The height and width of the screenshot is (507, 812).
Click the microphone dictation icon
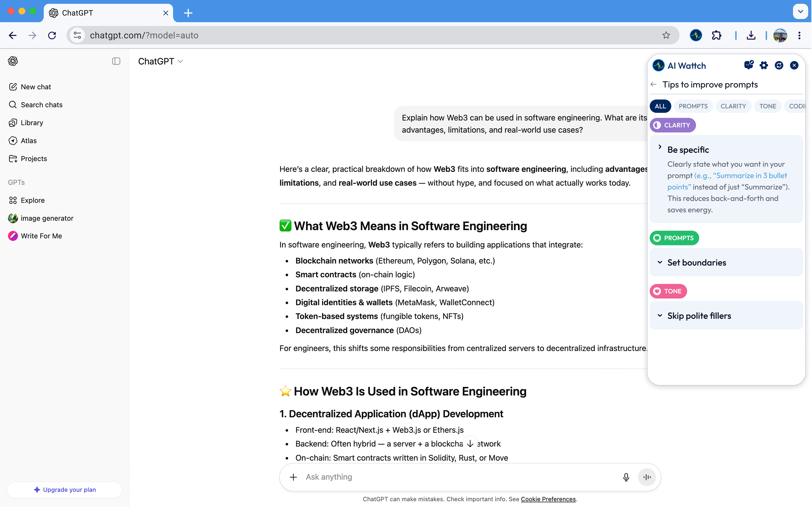[626, 477]
